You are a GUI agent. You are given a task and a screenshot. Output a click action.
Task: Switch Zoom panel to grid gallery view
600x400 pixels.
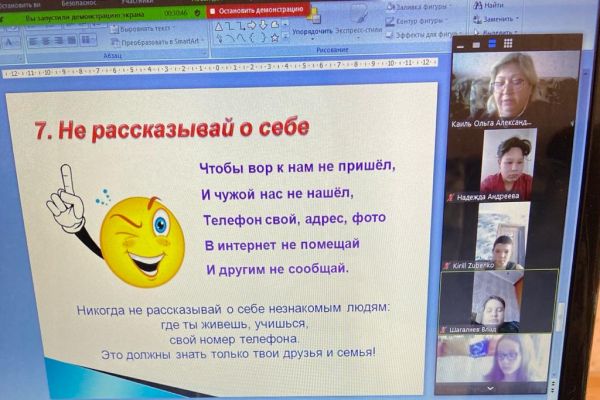[507, 44]
